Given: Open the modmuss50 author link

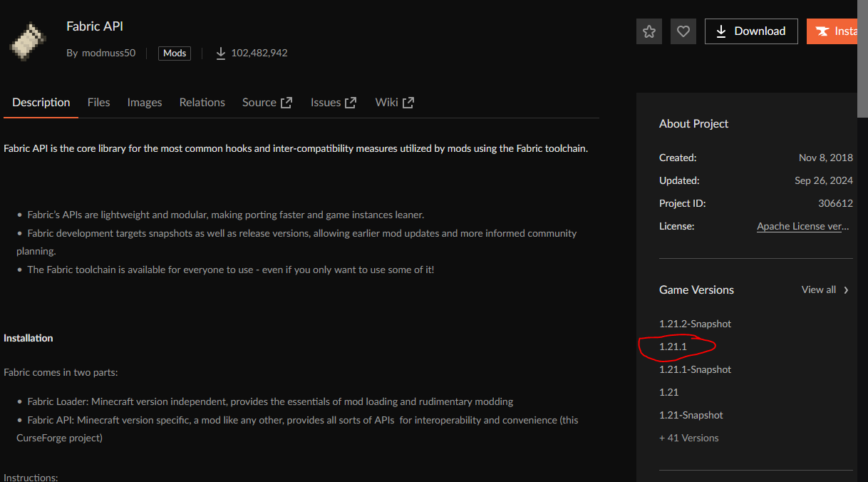Looking at the screenshot, I should coord(107,53).
